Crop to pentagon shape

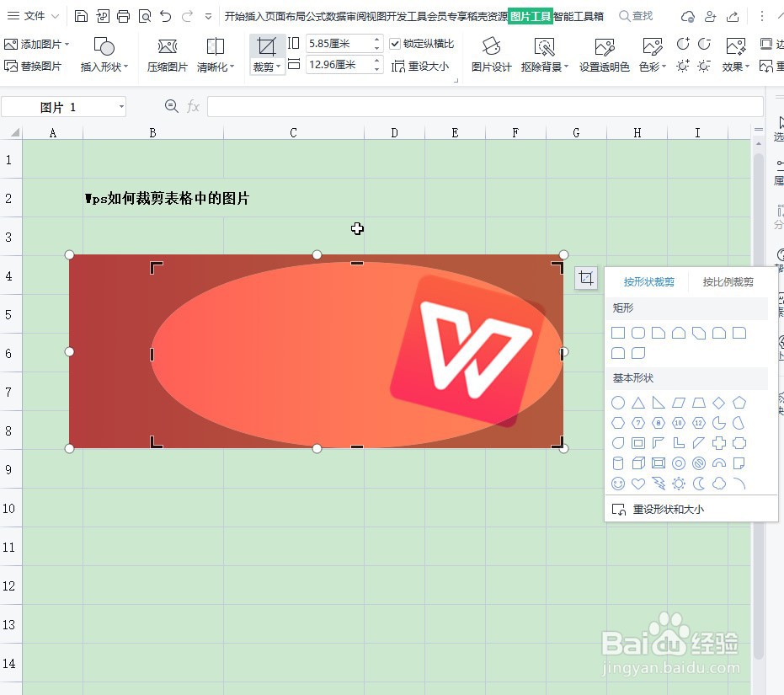click(739, 403)
